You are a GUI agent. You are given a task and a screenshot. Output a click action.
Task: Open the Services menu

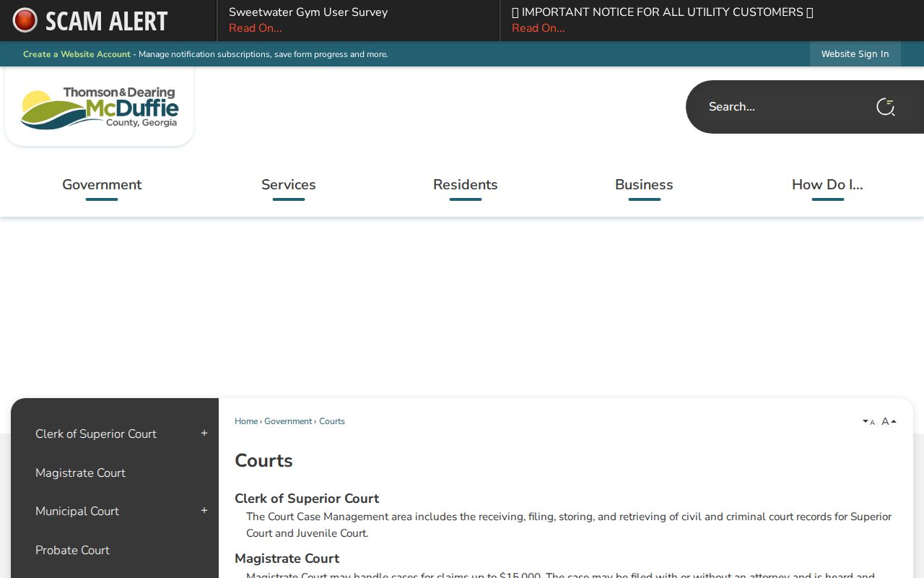289,185
